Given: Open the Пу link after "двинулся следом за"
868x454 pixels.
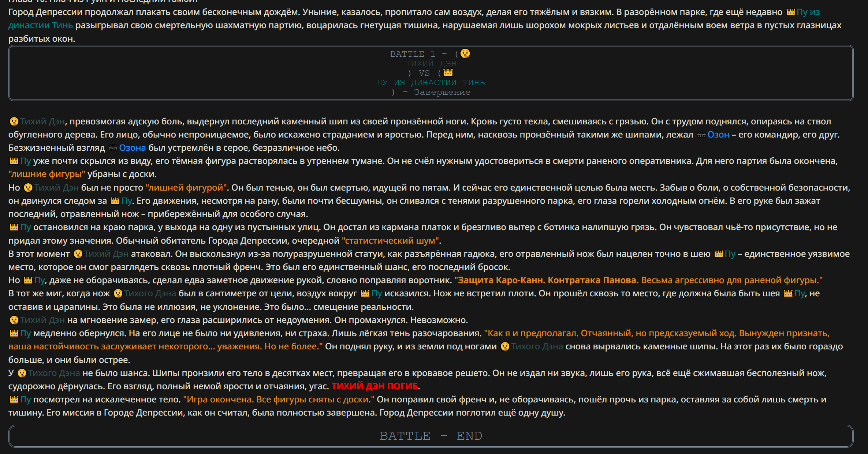Looking at the screenshot, I should (x=127, y=201).
